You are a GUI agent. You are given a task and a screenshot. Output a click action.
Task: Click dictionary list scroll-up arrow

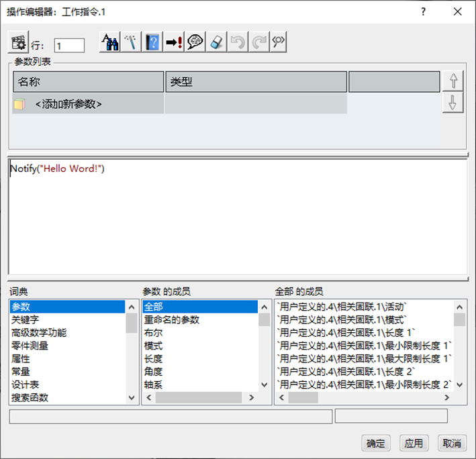click(132, 307)
